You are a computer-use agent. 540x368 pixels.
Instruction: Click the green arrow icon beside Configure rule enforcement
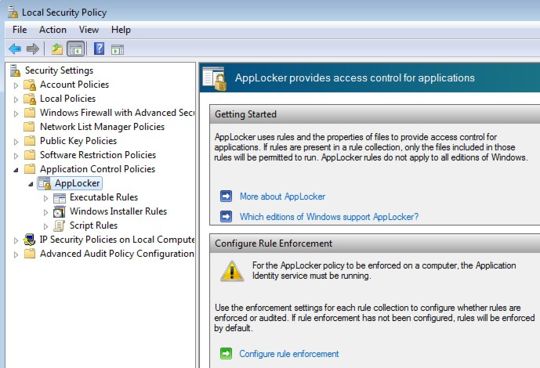click(226, 354)
